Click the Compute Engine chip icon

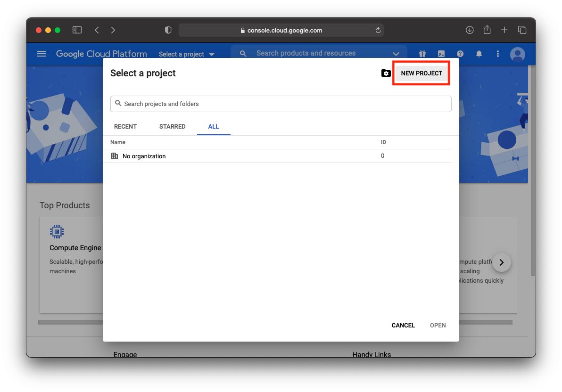pos(57,231)
